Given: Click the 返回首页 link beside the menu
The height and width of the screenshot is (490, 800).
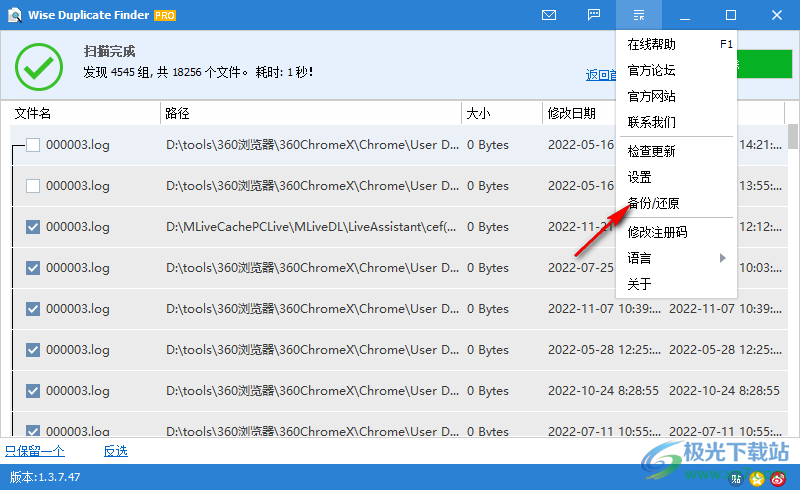Looking at the screenshot, I should click(x=601, y=75).
